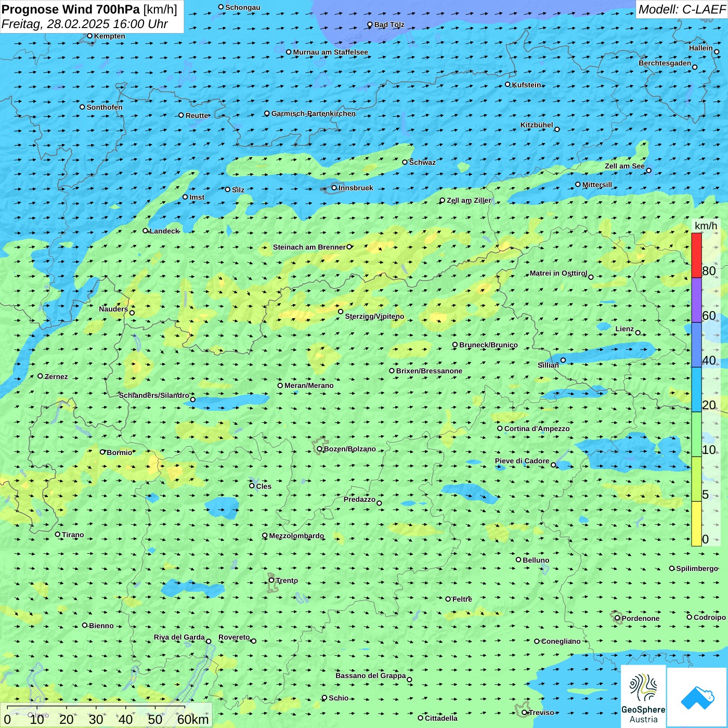Select the 'Nauders' town label
Viewport: 728px width, 728px height.
[113, 309]
